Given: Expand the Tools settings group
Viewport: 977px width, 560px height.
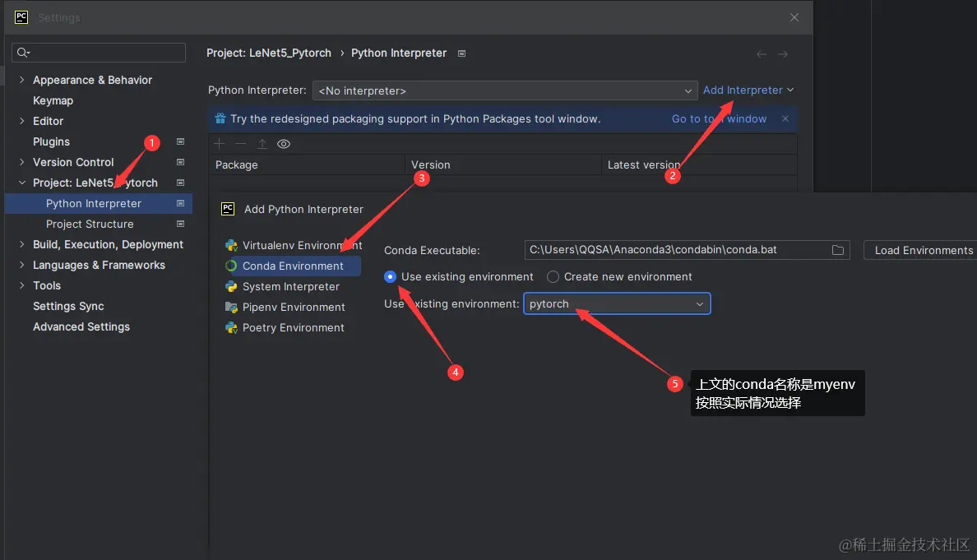Looking at the screenshot, I should click(x=22, y=285).
